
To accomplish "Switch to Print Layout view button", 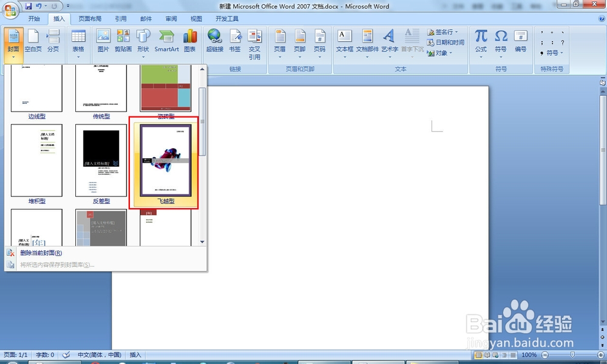I will 478,355.
